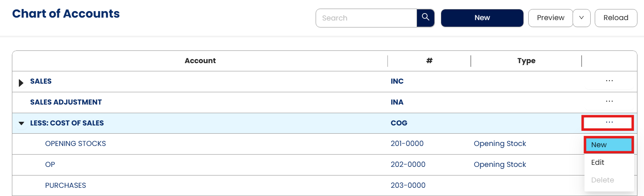The image size is (644, 196).
Task: Click the Type column header
Action: (x=526, y=61)
